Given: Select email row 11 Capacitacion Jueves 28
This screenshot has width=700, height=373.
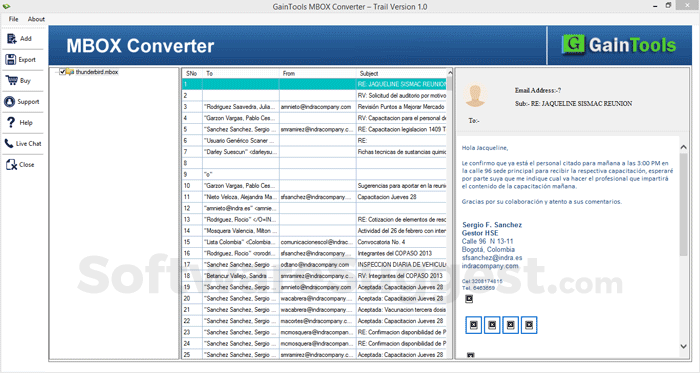Looking at the screenshot, I should pos(314,197).
